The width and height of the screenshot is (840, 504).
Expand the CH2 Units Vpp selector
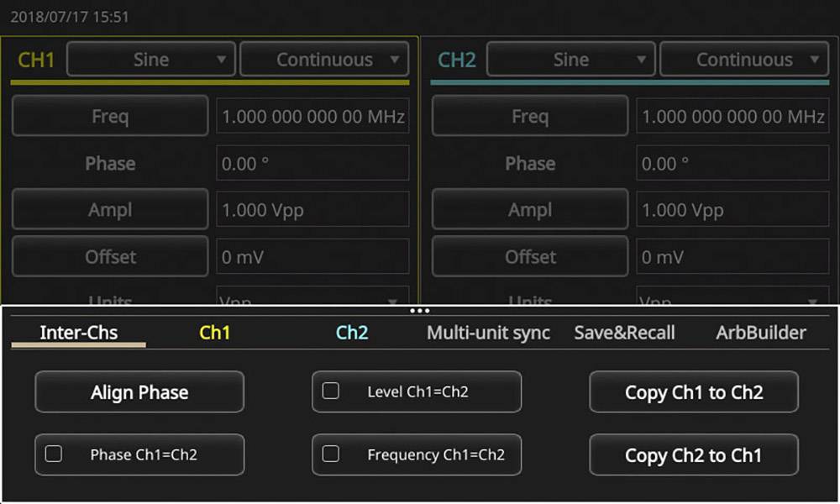[732, 301]
